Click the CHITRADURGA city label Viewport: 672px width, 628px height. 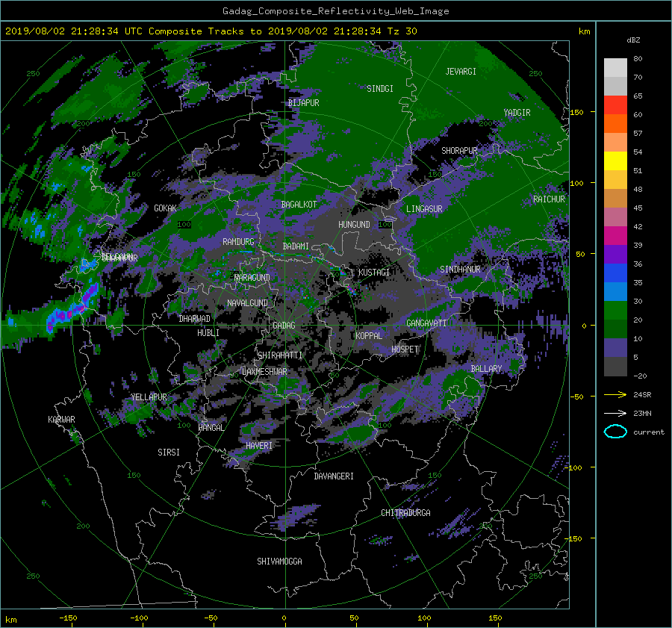click(405, 513)
